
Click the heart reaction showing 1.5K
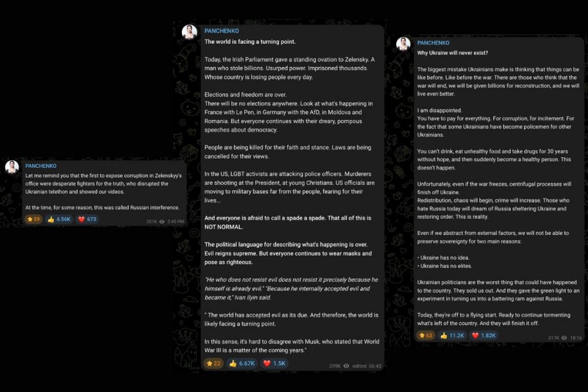[x=274, y=363]
